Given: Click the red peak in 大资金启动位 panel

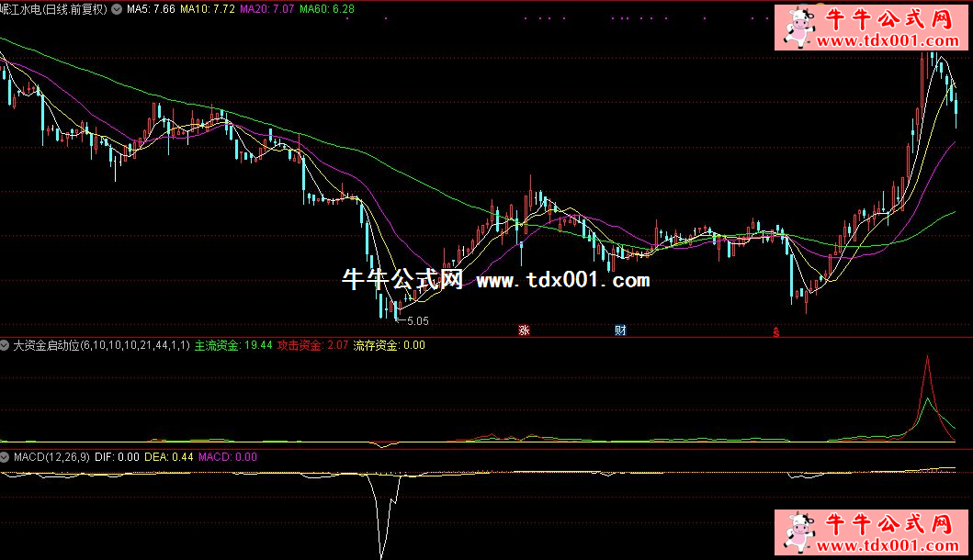Looking at the screenshot, I should coord(927,358).
